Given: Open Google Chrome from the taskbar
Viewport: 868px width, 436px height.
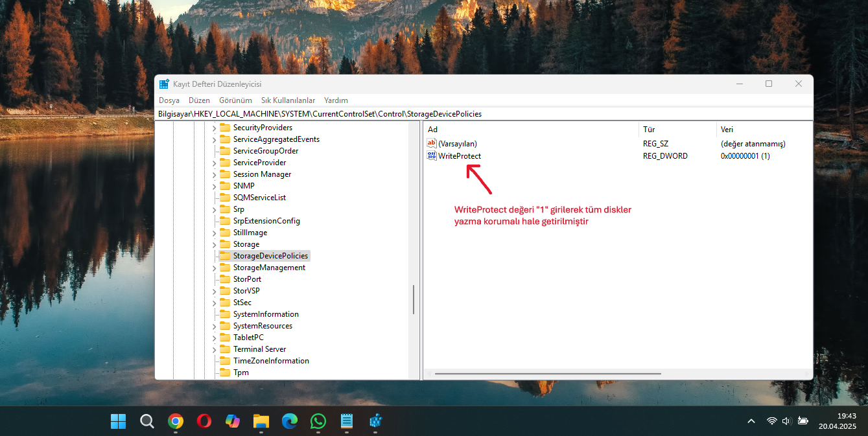Looking at the screenshot, I should 175,422.
